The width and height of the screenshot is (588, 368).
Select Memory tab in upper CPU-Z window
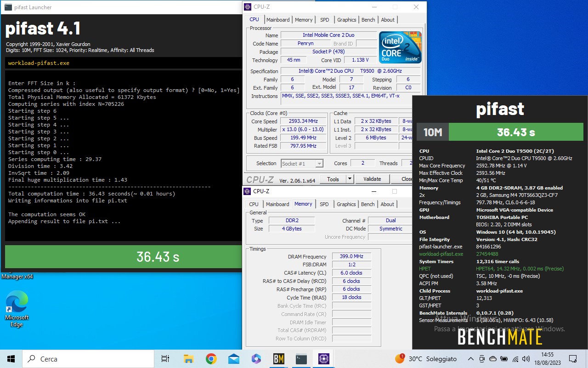(x=304, y=20)
